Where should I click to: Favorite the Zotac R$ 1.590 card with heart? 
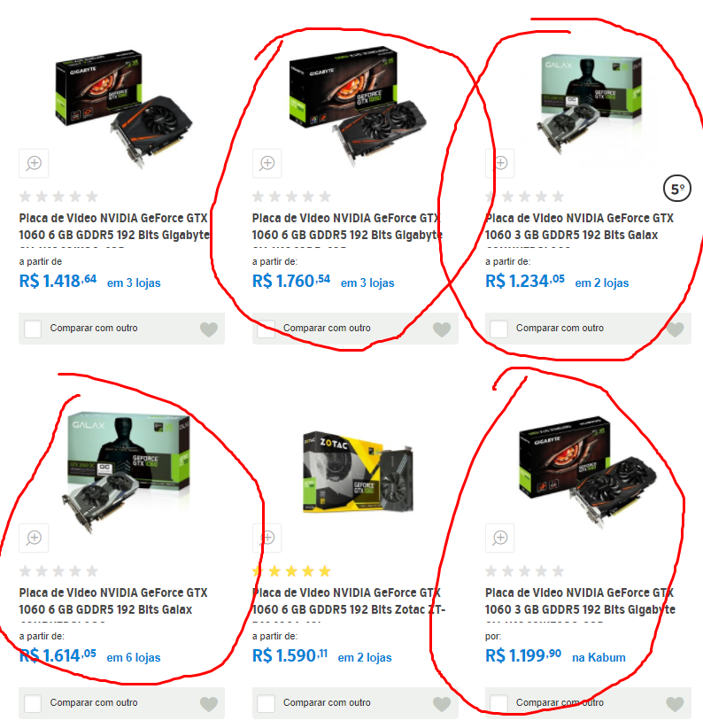pyautogui.click(x=442, y=704)
